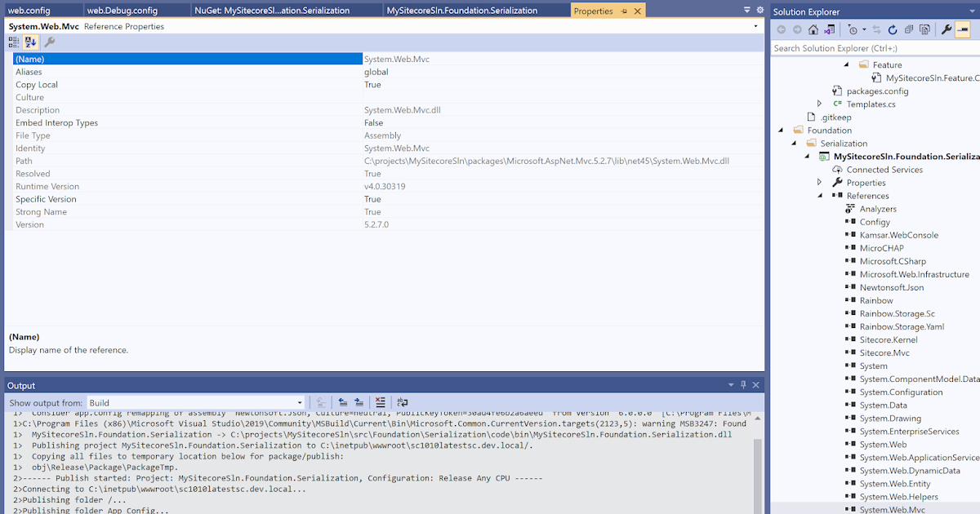Collapse all nodes in Solution Explorer
This screenshot has width=980, height=514.
click(909, 29)
